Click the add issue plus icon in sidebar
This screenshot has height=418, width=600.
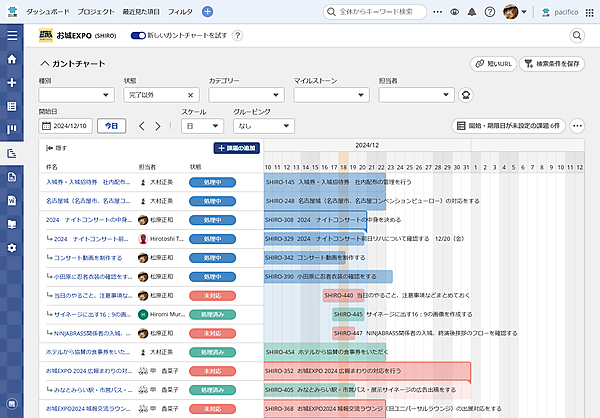click(x=12, y=83)
